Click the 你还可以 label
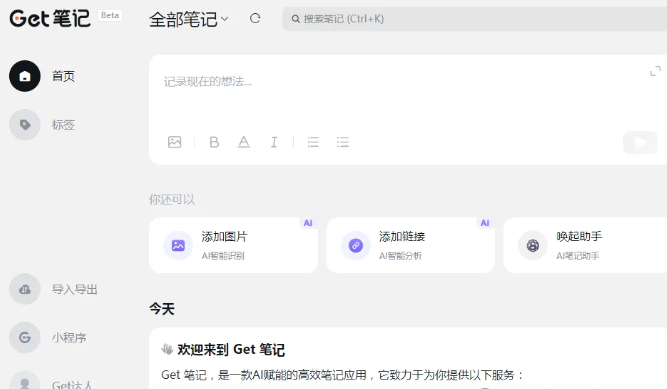667x389 pixels. click(172, 199)
